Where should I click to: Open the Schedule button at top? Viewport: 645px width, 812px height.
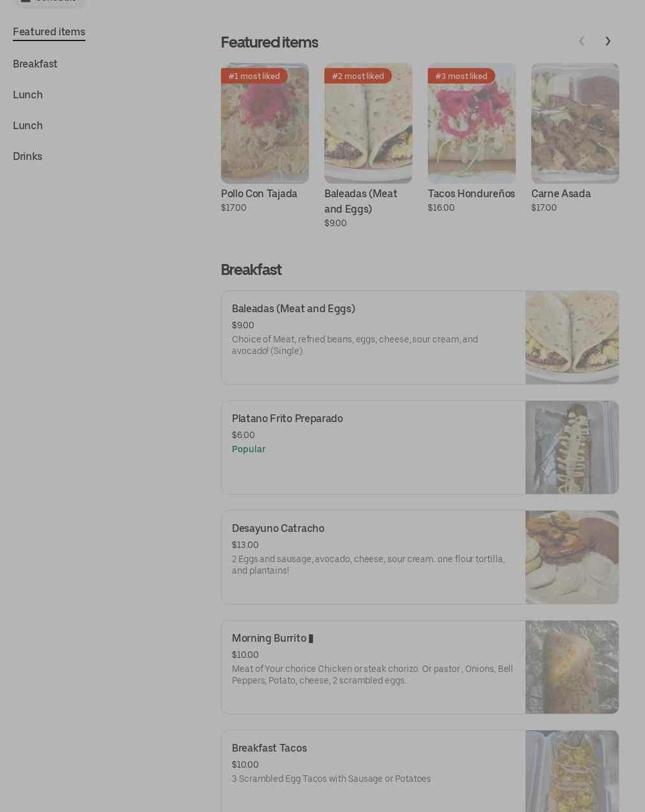pos(49,2)
